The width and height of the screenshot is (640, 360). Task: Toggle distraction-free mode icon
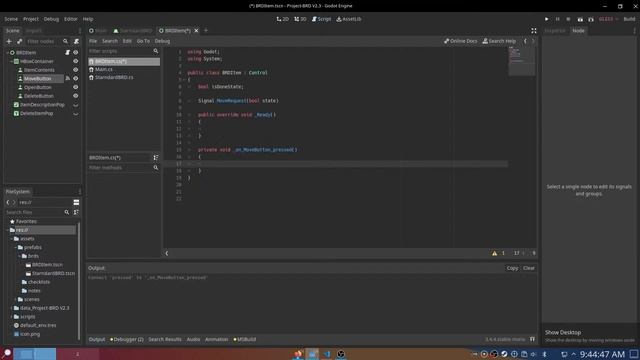click(x=534, y=31)
